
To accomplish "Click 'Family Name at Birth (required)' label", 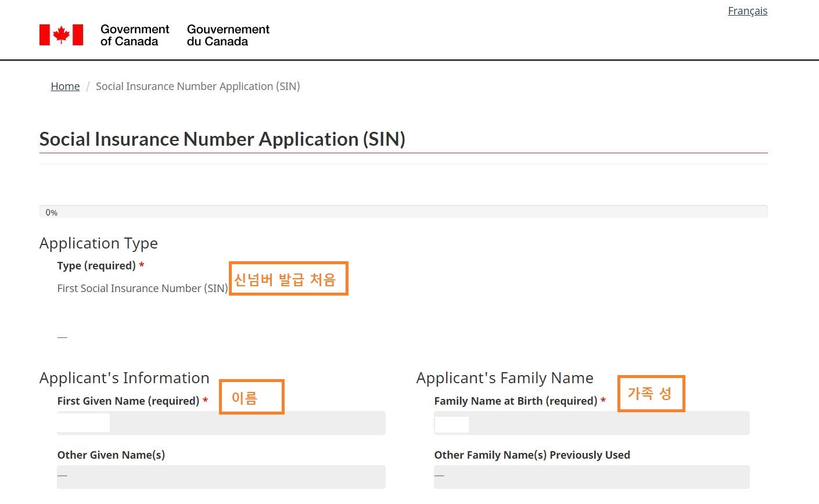I will click(x=520, y=401).
